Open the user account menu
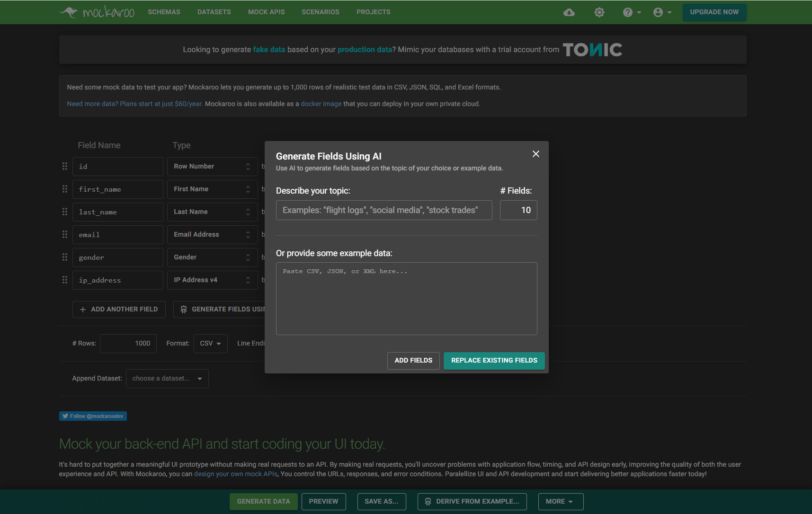This screenshot has width=812, height=514. coord(662,12)
